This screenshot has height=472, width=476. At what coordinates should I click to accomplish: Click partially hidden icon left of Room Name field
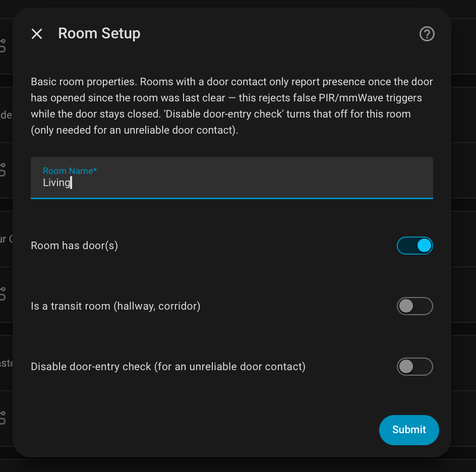pyautogui.click(x=3, y=170)
